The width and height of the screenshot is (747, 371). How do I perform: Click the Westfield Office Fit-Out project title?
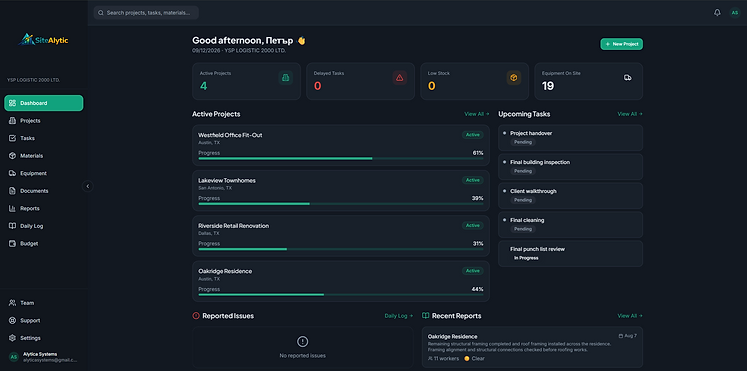tap(230, 135)
